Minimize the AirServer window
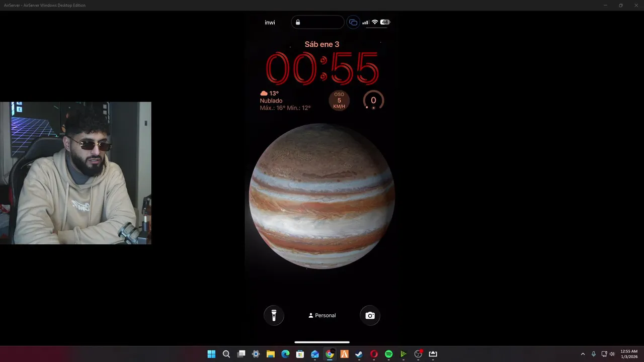The image size is (644, 362). [605, 5]
